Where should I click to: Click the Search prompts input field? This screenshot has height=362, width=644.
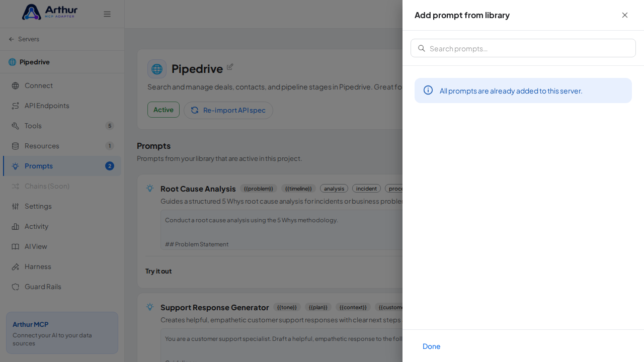coord(523,48)
